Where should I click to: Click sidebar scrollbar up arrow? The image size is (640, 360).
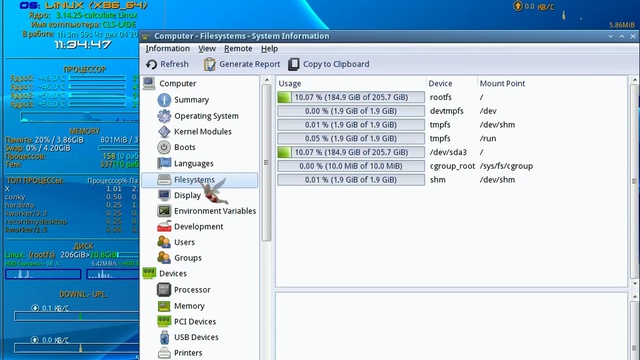coord(267,80)
